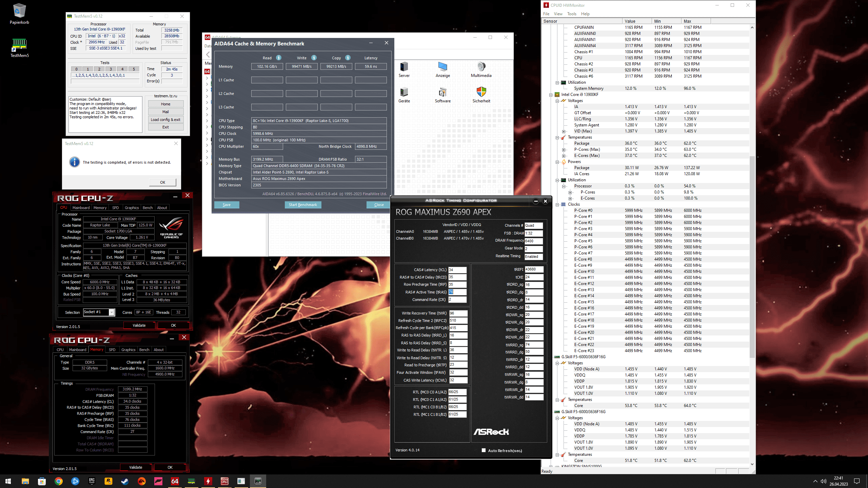
Task: Click the tREFI value field
Action: [534, 269]
